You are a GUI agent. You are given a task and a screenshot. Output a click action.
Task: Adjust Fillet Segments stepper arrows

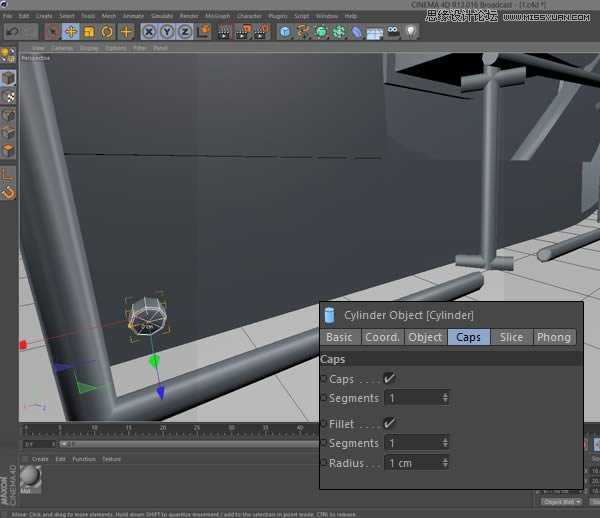(446, 443)
